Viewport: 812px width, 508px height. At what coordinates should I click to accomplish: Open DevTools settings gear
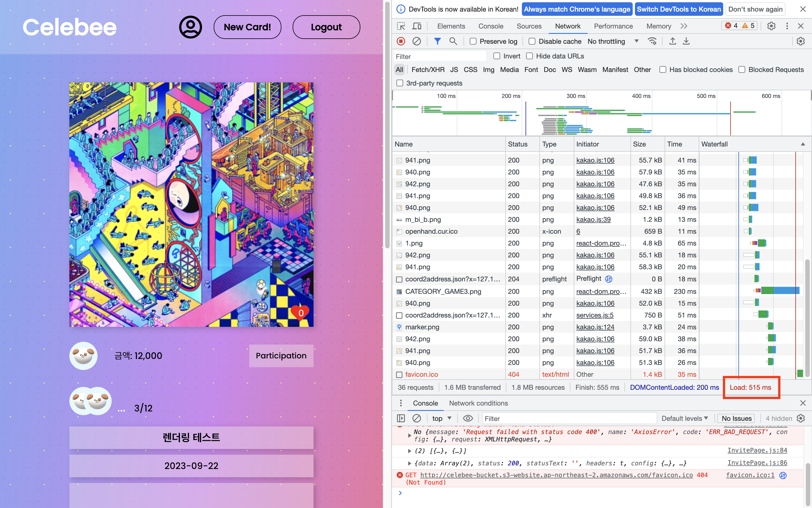point(771,26)
